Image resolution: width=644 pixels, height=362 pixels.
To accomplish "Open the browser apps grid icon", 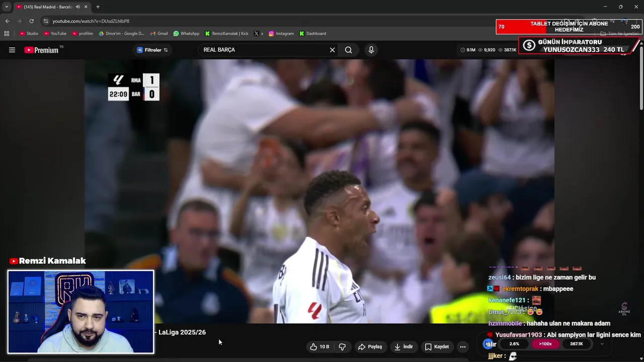I will pyautogui.click(x=7, y=33).
